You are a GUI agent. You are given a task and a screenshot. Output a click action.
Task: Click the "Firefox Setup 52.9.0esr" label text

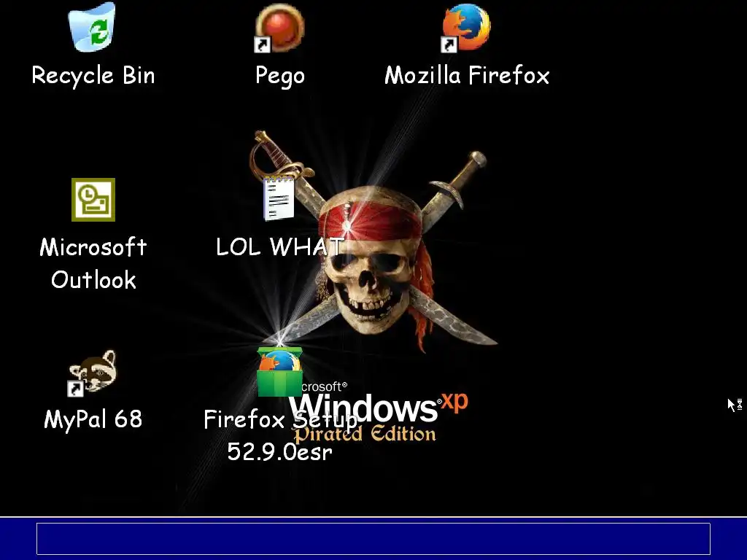coord(280,435)
